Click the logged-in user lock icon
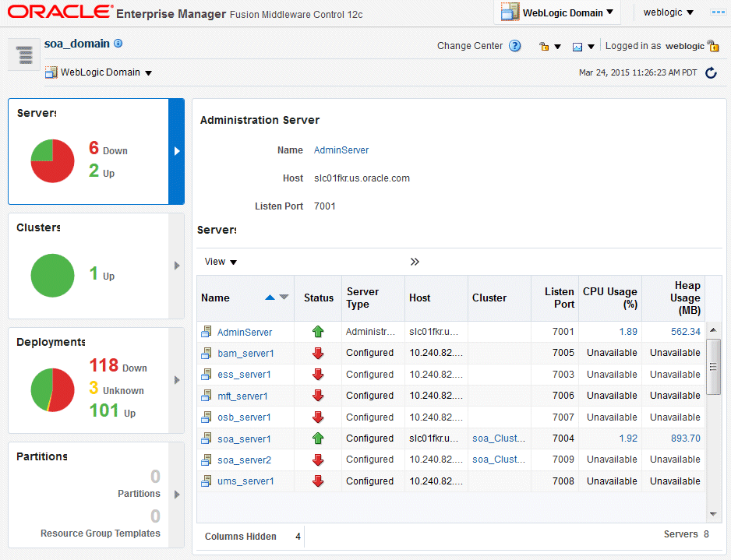Screen dimensions: 731x560 pyautogui.click(x=713, y=46)
